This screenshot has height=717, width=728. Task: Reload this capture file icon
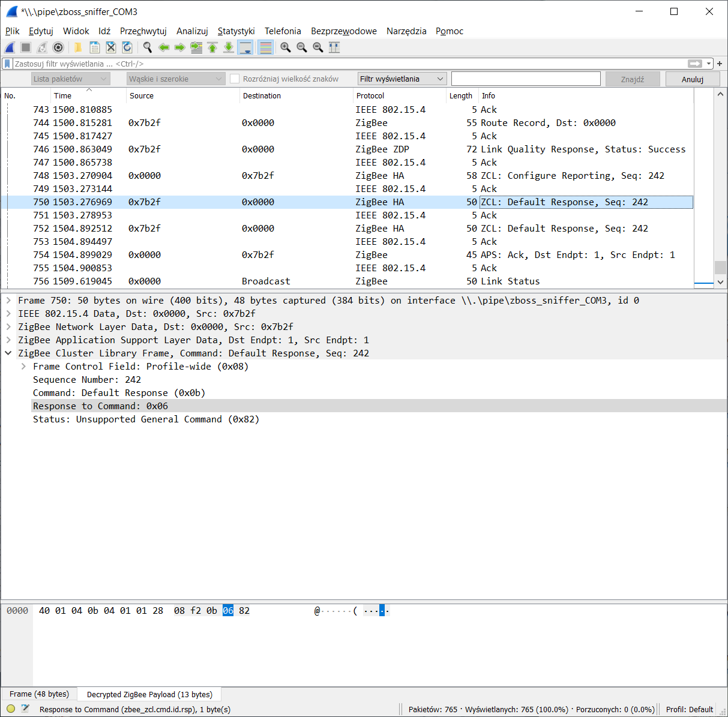[x=127, y=47]
